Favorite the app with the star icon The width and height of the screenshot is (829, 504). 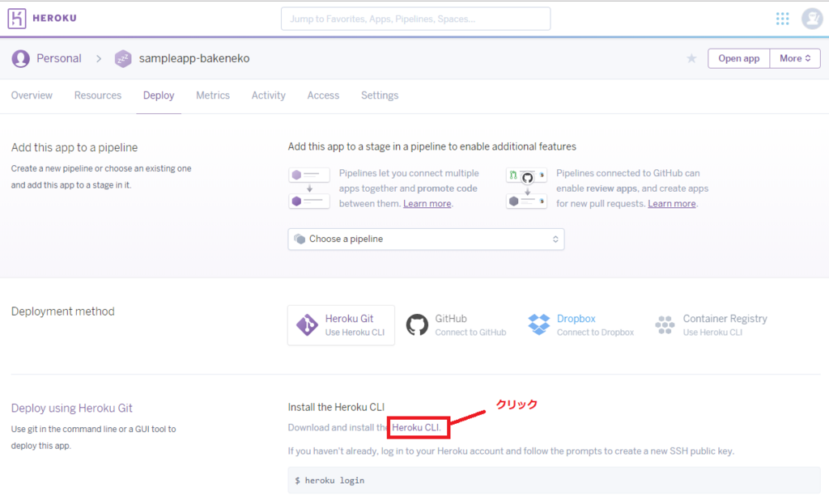click(691, 58)
